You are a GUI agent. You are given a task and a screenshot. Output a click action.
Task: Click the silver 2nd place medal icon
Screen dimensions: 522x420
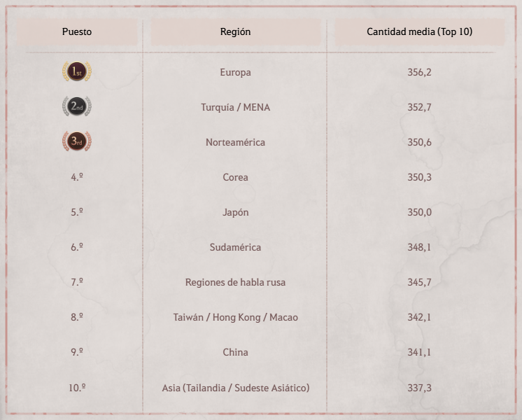[77, 107]
